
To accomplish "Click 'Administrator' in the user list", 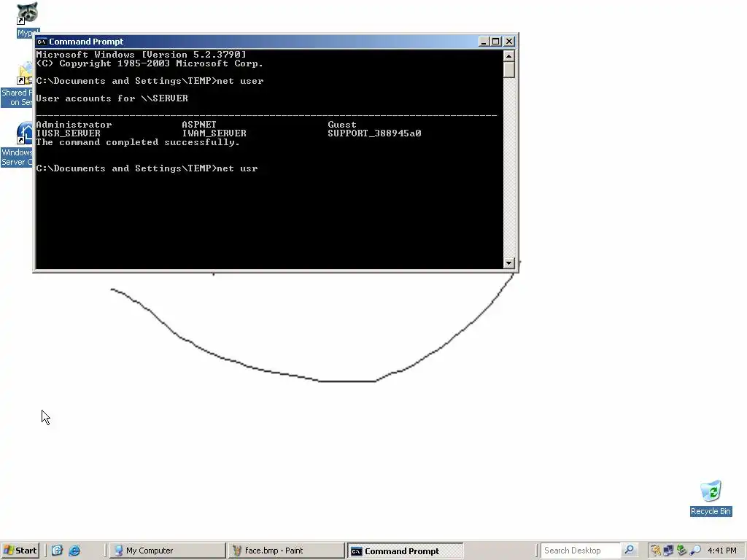I will coord(74,125).
